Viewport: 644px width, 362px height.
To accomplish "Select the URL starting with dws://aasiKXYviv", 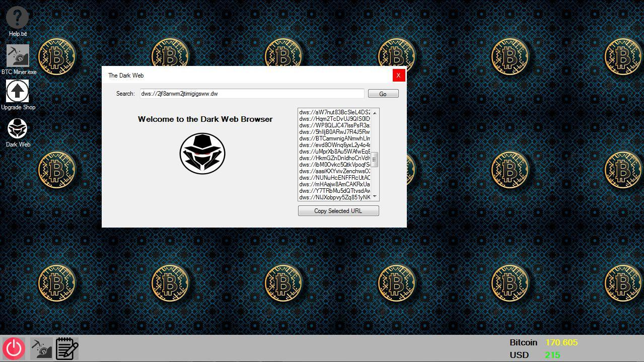I will pos(335,171).
